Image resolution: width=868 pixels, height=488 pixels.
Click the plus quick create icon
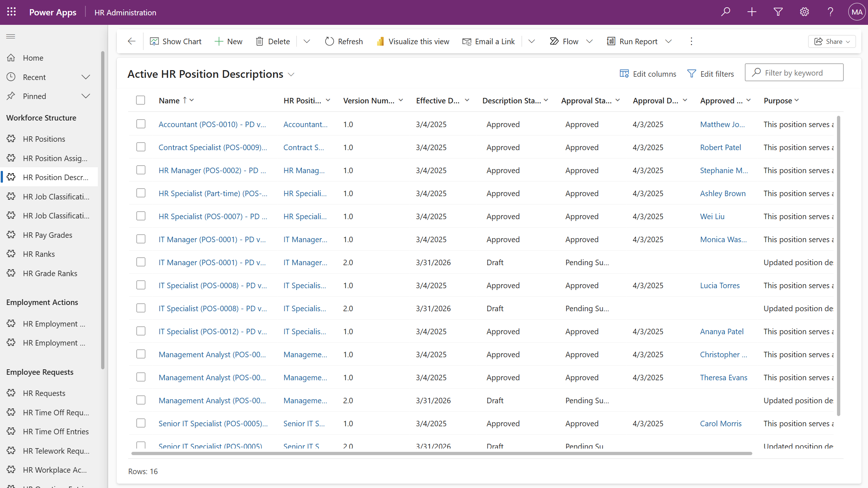coord(752,12)
